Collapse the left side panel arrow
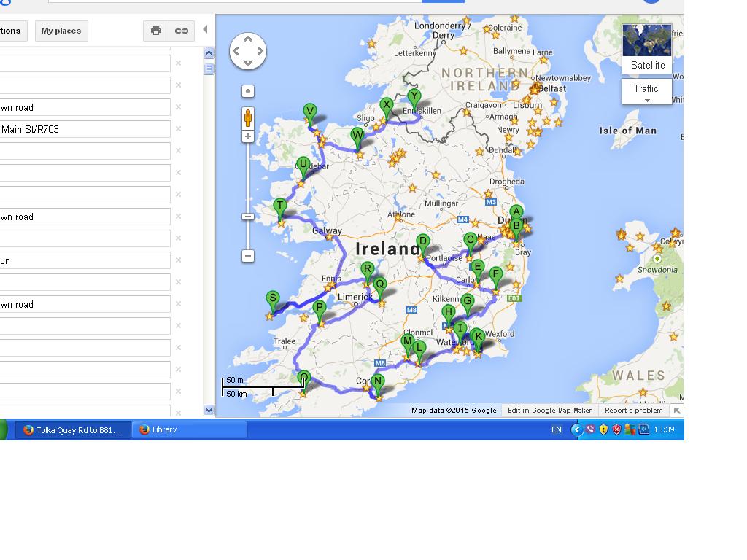 [205, 30]
